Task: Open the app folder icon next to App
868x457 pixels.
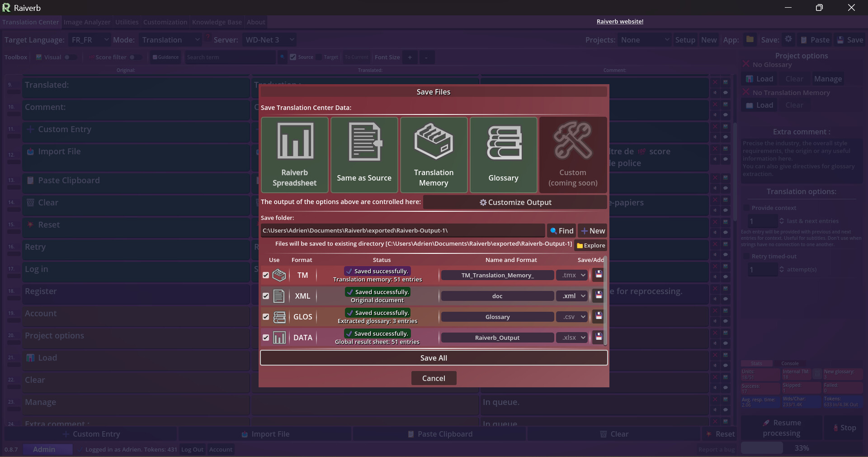Action: coord(750,39)
